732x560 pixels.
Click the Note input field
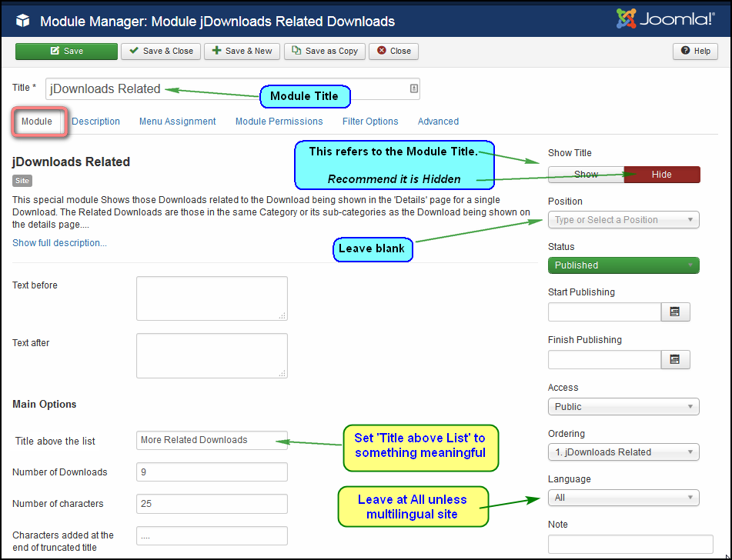tap(630, 544)
